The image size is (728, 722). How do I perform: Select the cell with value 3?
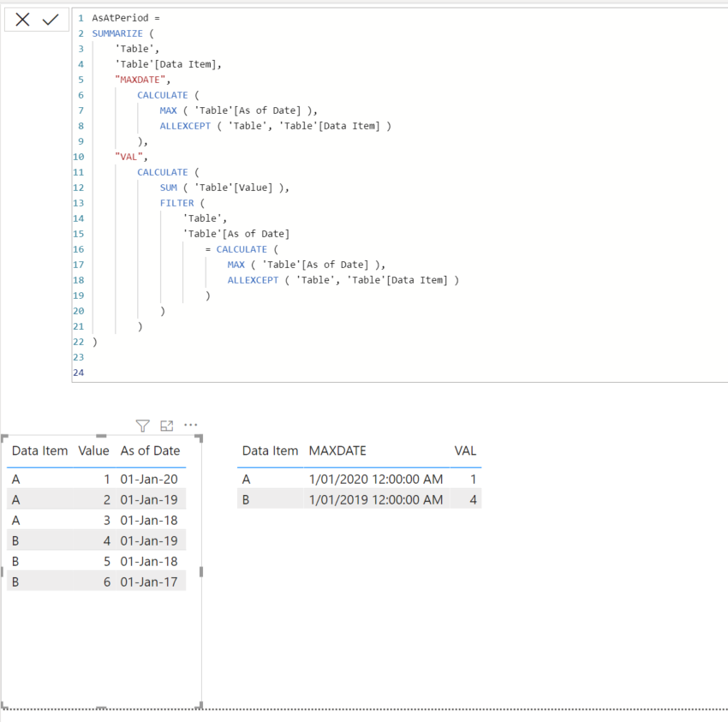[x=107, y=520]
